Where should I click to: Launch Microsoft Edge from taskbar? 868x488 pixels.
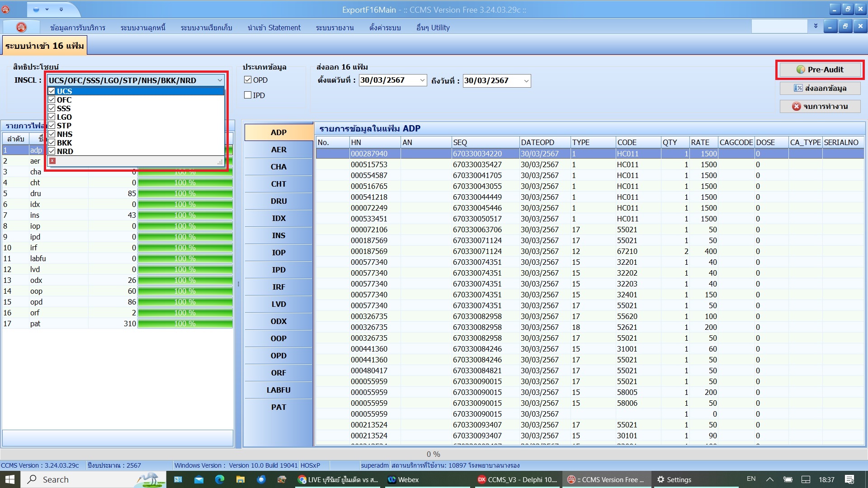(220, 479)
